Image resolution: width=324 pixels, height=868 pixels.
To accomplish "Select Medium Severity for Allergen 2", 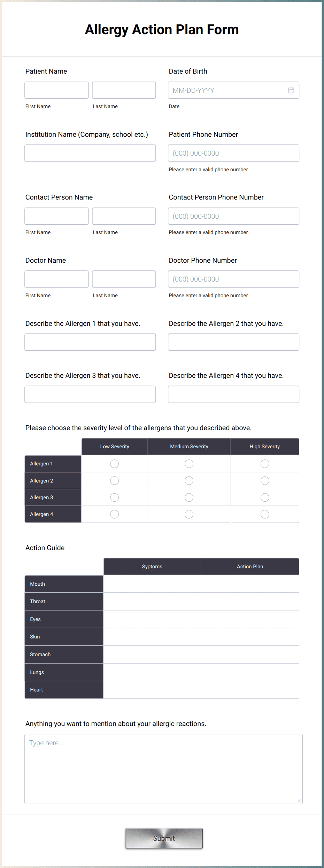I will pyautogui.click(x=189, y=480).
